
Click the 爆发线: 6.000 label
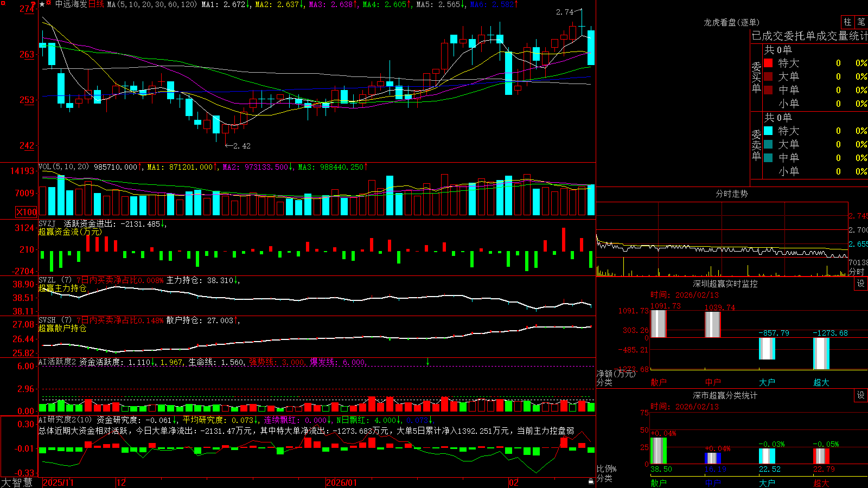[337, 362]
